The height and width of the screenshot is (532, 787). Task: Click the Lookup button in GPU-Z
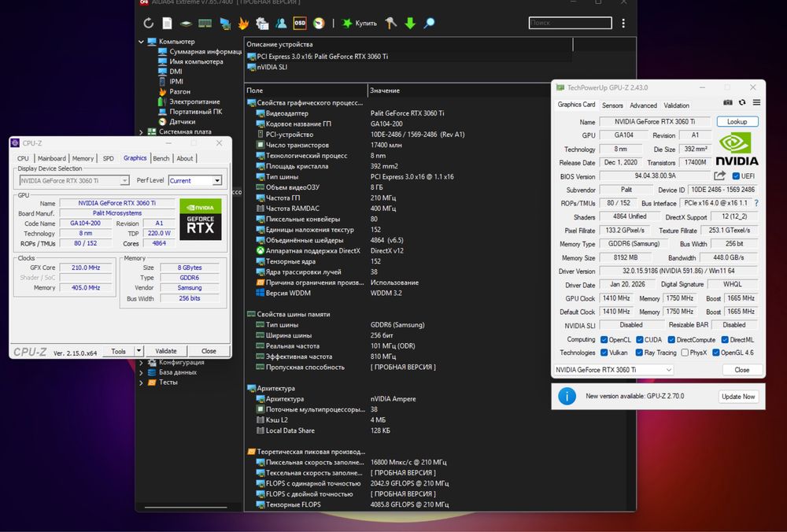click(737, 121)
